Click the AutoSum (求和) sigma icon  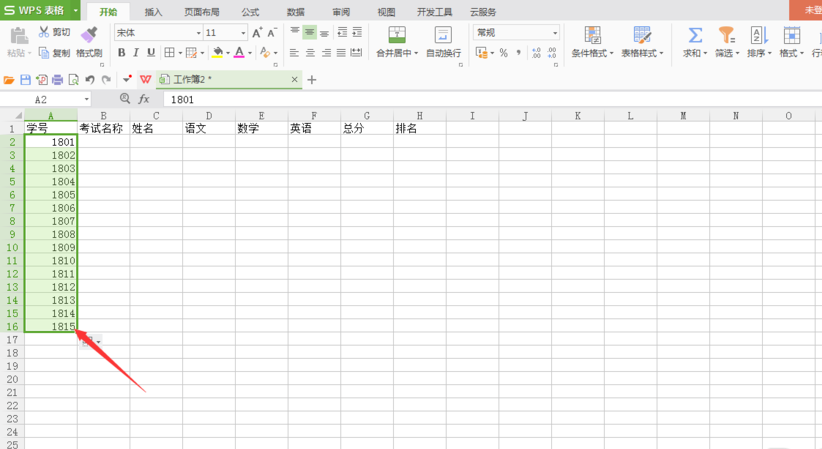click(694, 35)
